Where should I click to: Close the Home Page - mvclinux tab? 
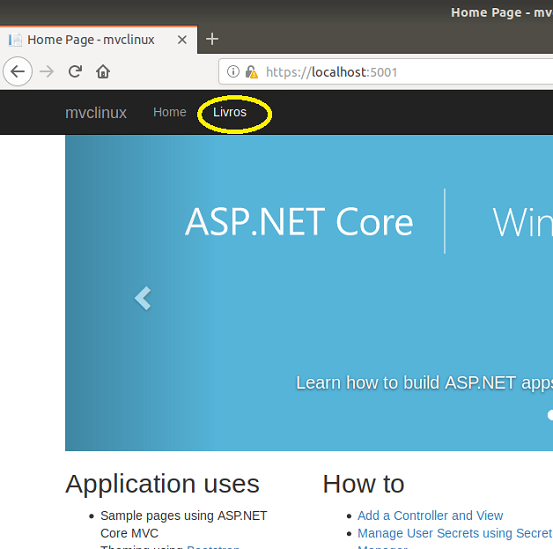click(x=182, y=39)
